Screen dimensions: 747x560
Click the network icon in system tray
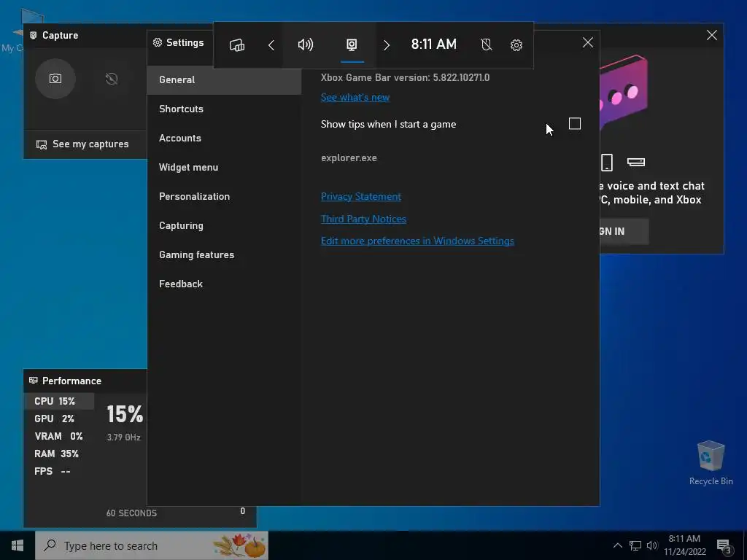(x=635, y=545)
